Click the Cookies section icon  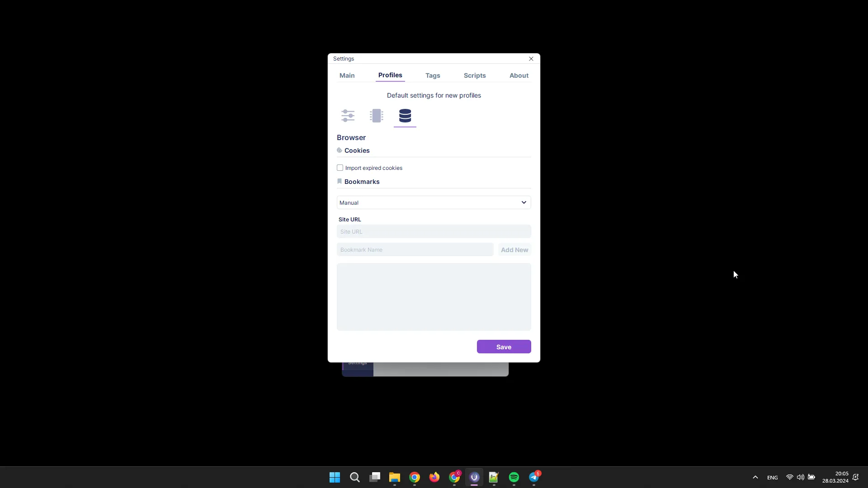coord(340,150)
